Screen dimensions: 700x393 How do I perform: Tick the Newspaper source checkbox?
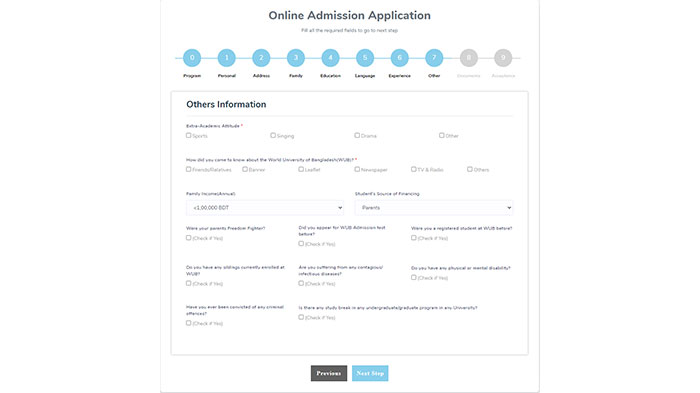tap(357, 169)
